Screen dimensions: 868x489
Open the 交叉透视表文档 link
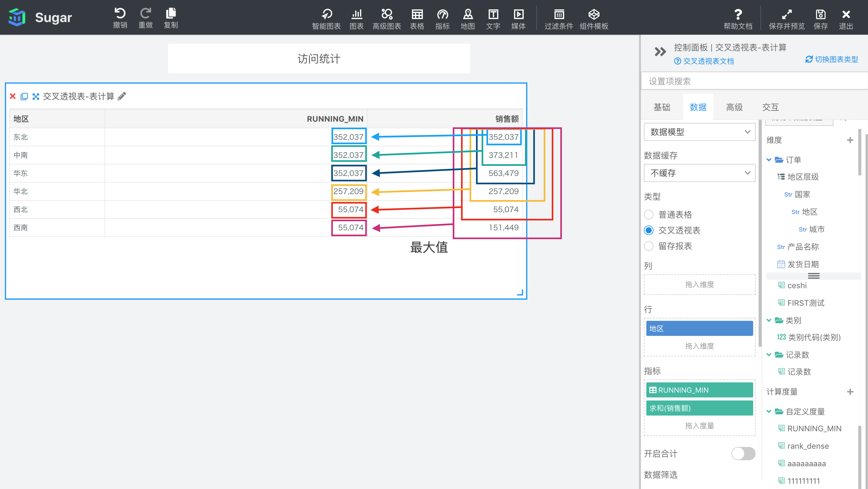click(x=704, y=61)
